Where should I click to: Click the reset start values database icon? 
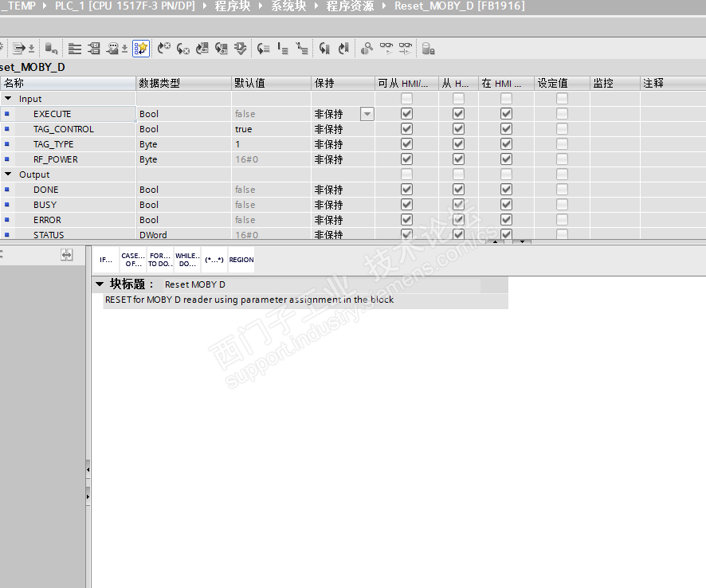click(51, 48)
